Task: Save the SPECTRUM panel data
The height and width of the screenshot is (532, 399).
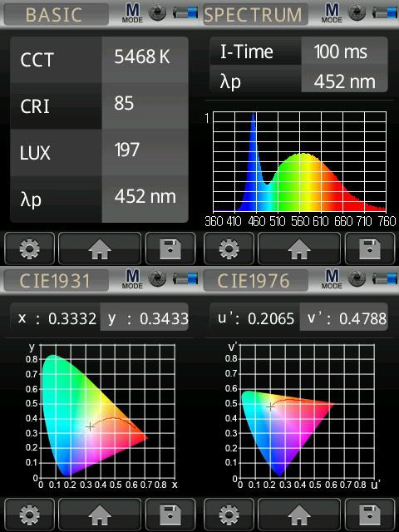Action: (x=370, y=249)
